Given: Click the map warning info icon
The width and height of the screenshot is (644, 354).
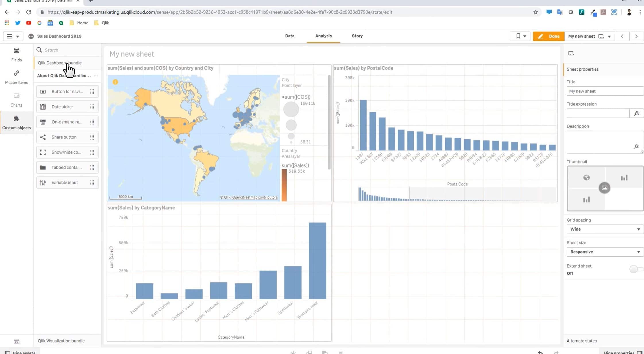Looking at the screenshot, I should pos(115,82).
